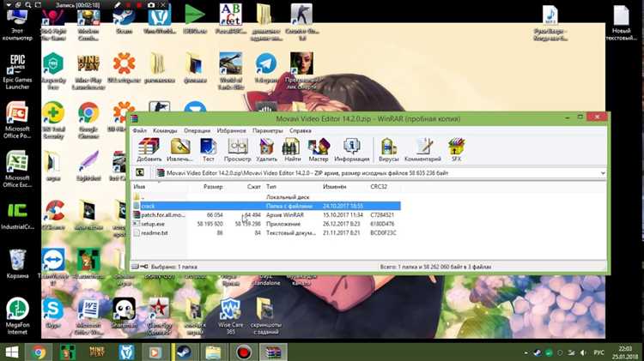This screenshot has width=644, height=361.
Task: Click the Добавить toolbar icon in WinRAR
Action: click(149, 149)
